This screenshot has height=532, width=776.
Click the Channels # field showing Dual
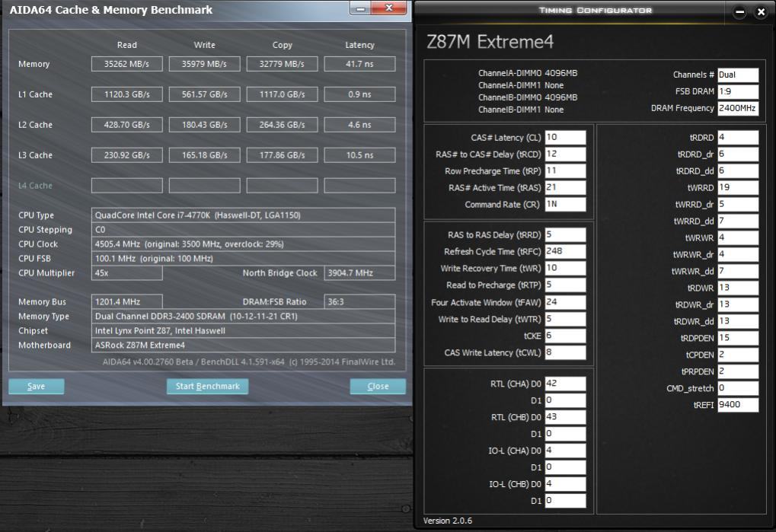point(738,75)
